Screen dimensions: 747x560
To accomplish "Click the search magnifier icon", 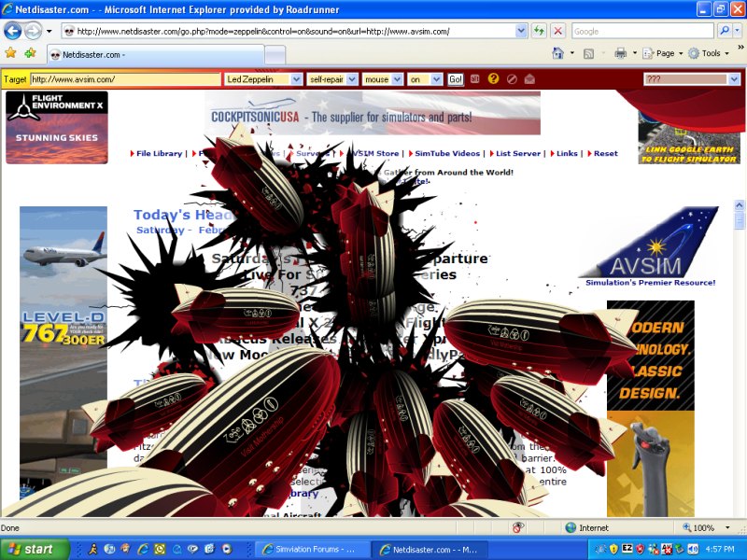I will (725, 31).
